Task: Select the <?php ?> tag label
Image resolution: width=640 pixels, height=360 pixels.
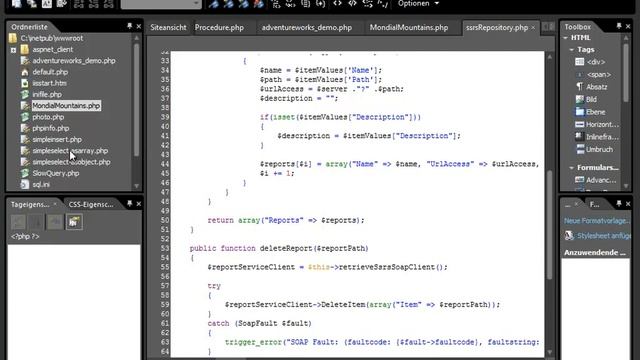Action: pos(25,236)
